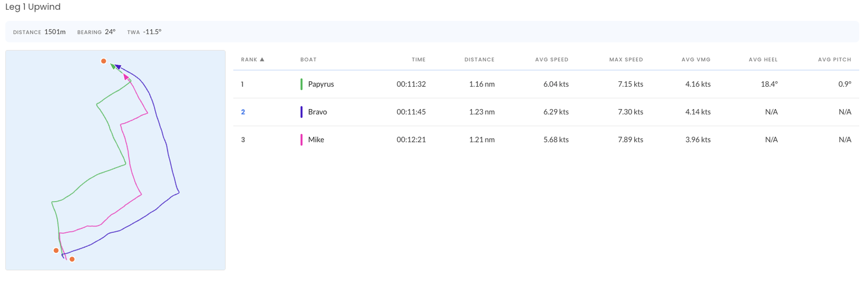The width and height of the screenshot is (868, 281).
Task: Click the AVG HEEL column header
Action: (x=763, y=60)
